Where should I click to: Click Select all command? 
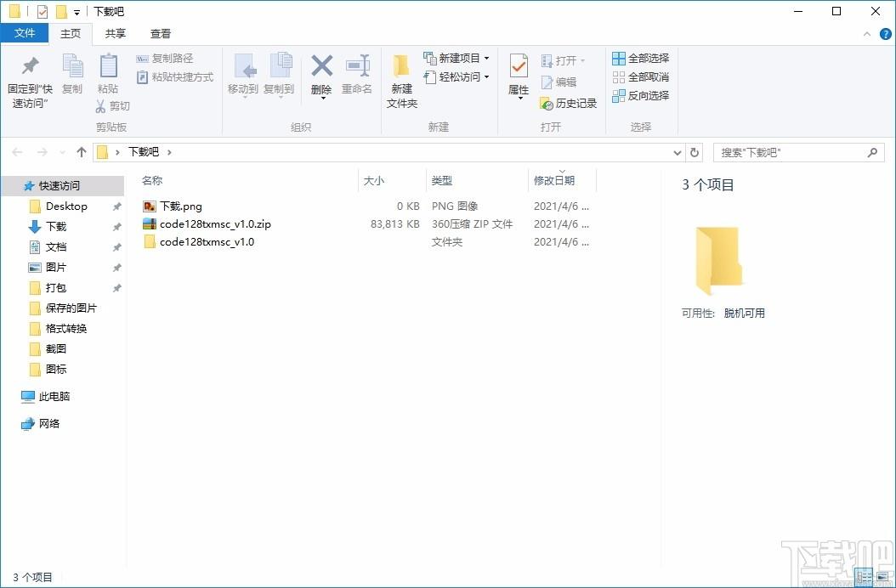(x=641, y=59)
